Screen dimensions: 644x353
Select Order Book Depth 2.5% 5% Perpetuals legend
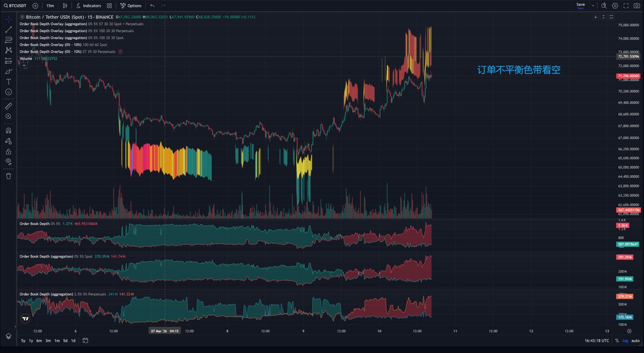76,294
